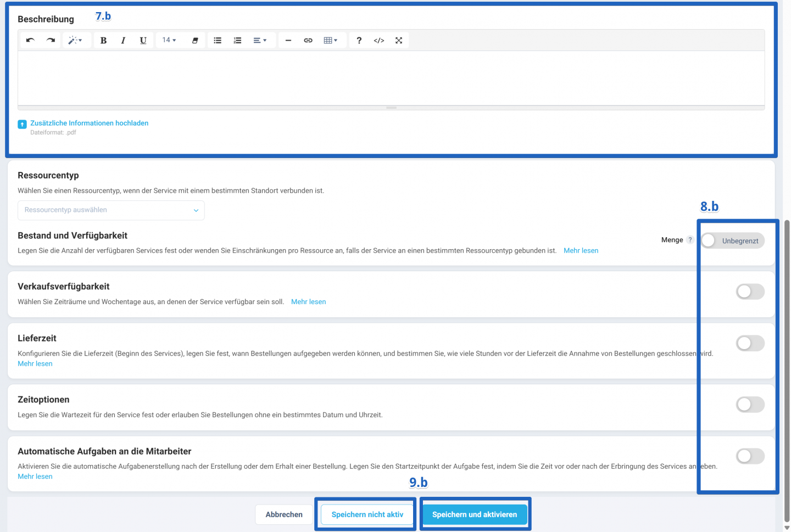Open the magic wand style menu
This screenshot has width=791, height=532.
coord(75,40)
